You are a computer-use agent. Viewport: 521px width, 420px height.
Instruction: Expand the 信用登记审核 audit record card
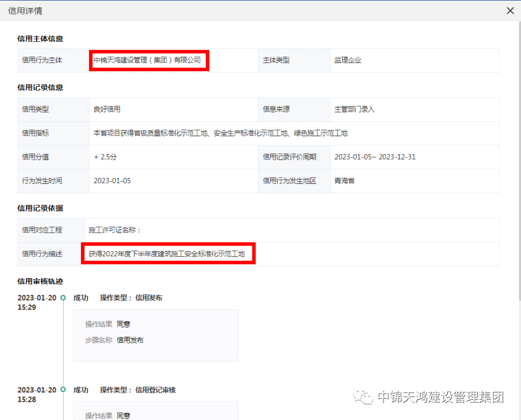coord(156,411)
